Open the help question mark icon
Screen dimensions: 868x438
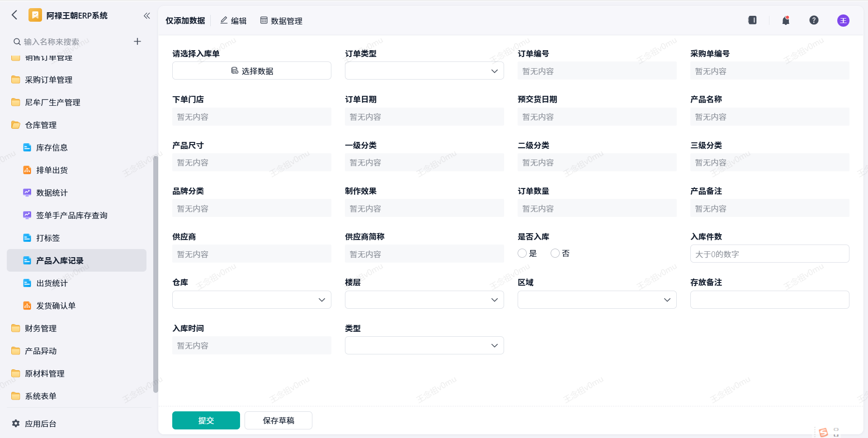tap(814, 20)
